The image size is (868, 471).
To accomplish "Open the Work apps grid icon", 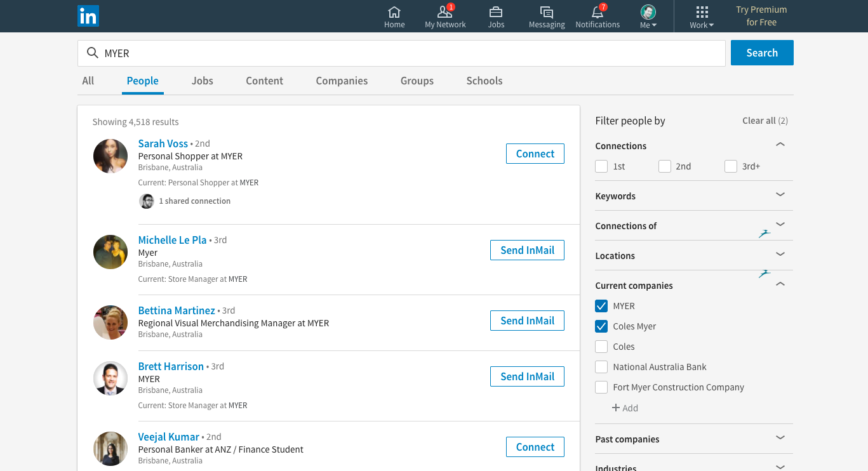I will 702,12.
